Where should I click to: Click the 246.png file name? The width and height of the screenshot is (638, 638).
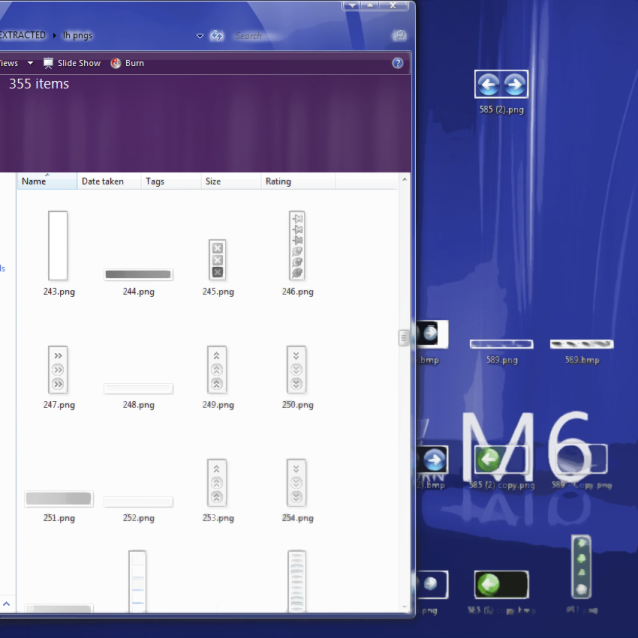(x=298, y=292)
